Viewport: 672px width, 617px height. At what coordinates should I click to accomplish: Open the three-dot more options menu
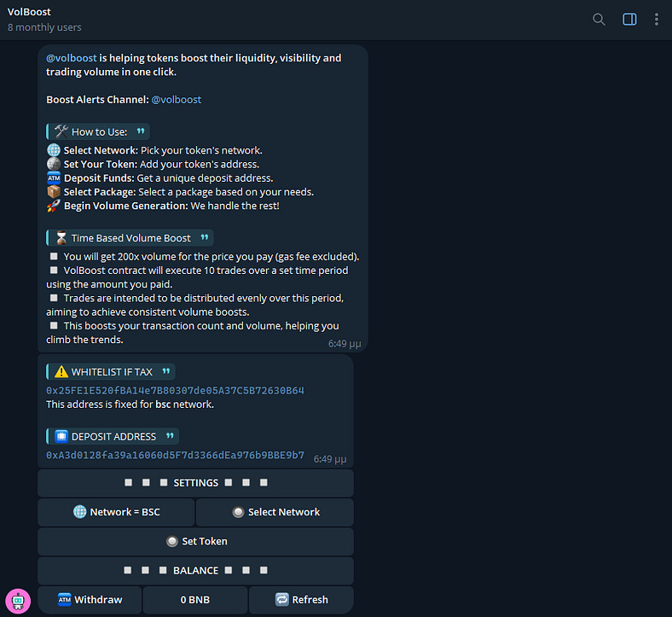tap(656, 20)
